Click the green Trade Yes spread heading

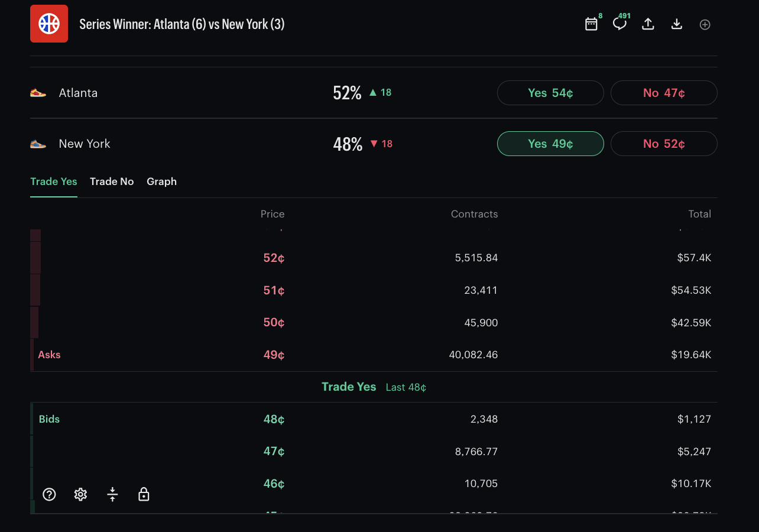[x=349, y=387]
